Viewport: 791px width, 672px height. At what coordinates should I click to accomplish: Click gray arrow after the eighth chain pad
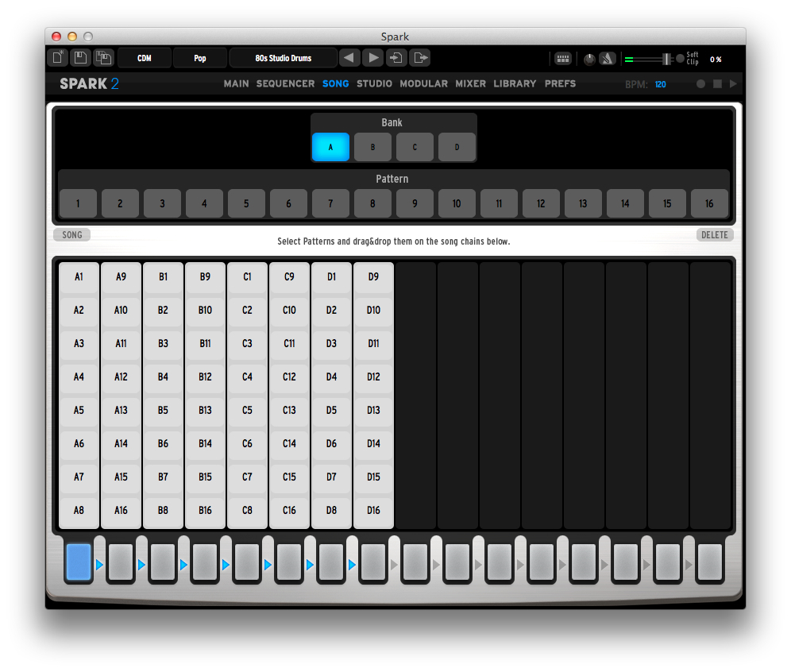pos(394,565)
